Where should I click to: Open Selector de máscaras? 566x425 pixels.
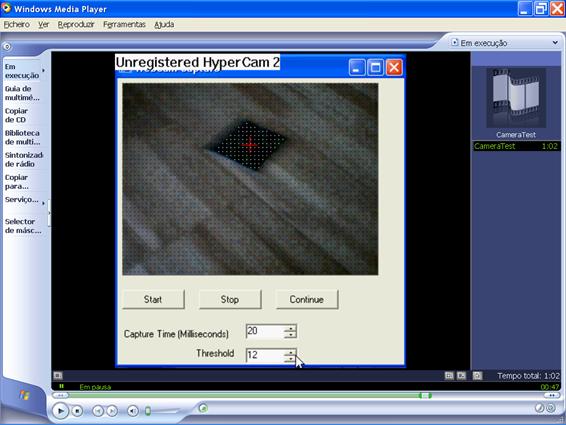[23, 226]
